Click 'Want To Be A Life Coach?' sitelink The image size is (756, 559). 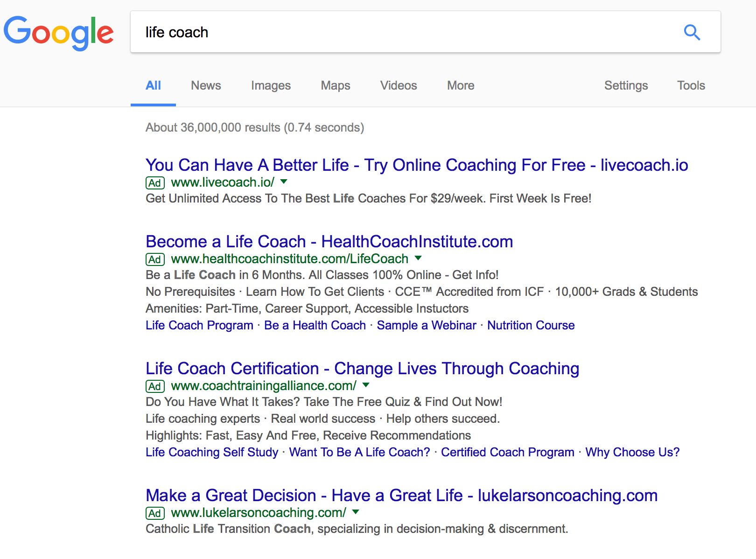tap(359, 452)
